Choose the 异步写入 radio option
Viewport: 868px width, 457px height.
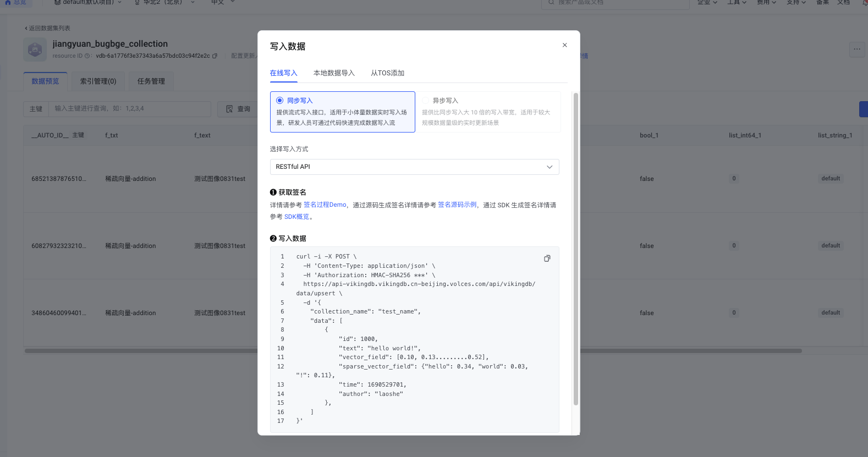425,101
